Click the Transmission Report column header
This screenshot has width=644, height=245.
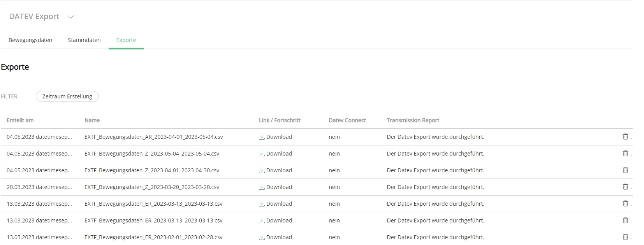tap(413, 120)
